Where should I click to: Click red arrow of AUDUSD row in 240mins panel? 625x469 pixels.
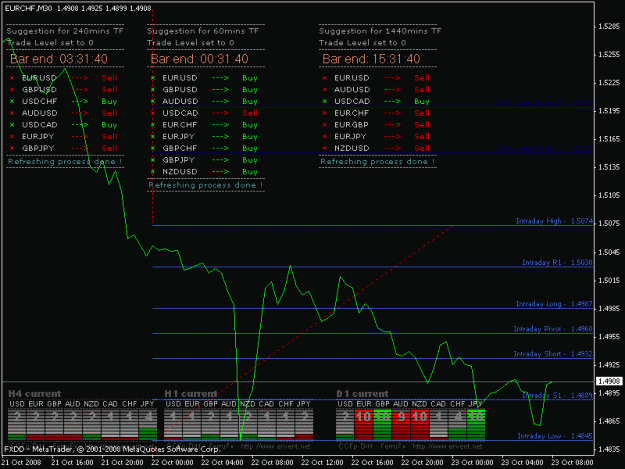point(80,113)
